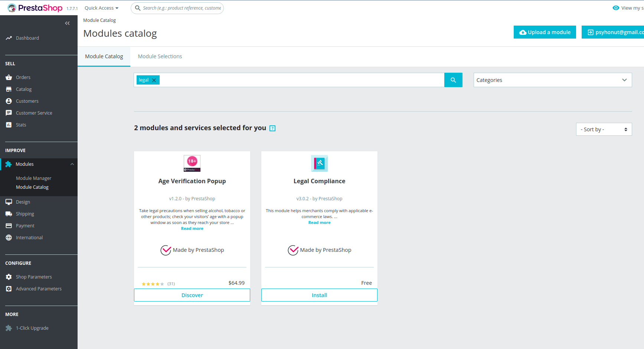The height and width of the screenshot is (349, 644).
Task: Click the Shop Parameters gear icon
Action: [x=9, y=277]
